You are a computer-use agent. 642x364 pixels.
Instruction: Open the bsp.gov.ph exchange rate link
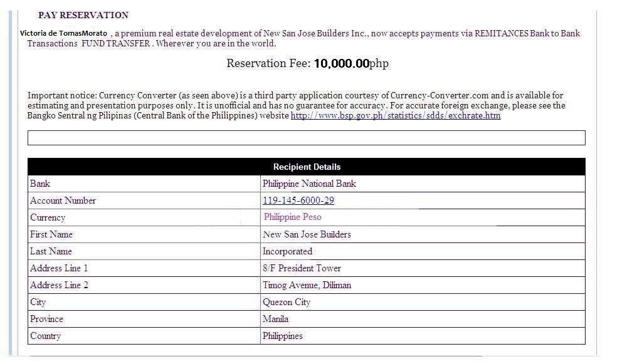point(396,116)
